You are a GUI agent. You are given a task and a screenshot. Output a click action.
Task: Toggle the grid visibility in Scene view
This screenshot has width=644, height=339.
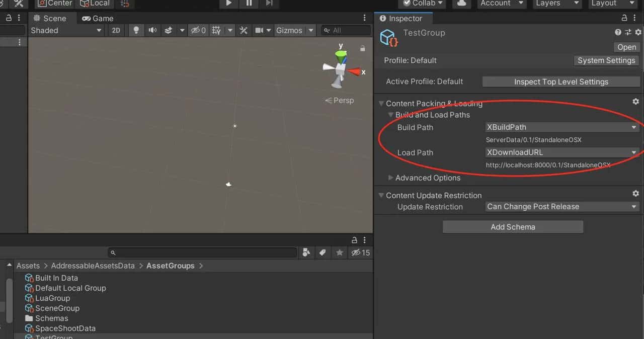(215, 30)
